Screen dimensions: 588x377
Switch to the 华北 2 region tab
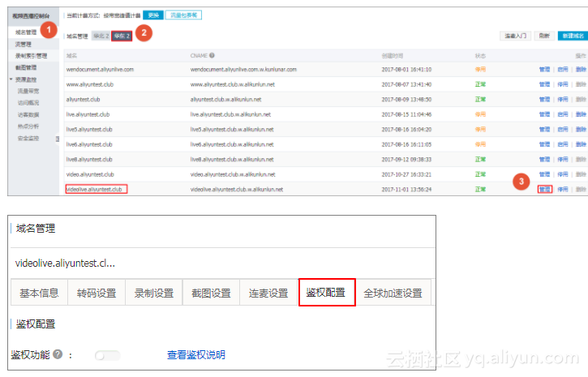click(101, 36)
